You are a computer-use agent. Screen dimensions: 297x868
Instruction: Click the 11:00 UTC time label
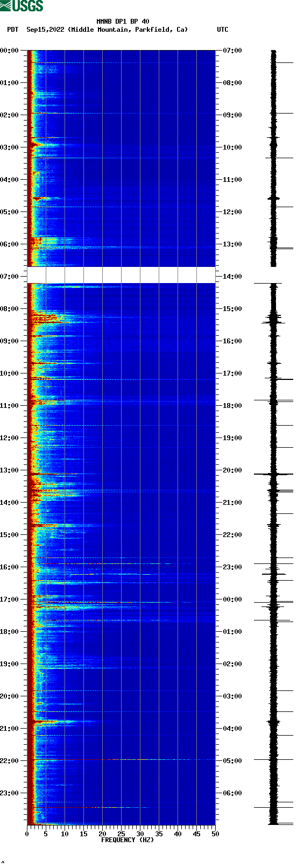coord(232,180)
